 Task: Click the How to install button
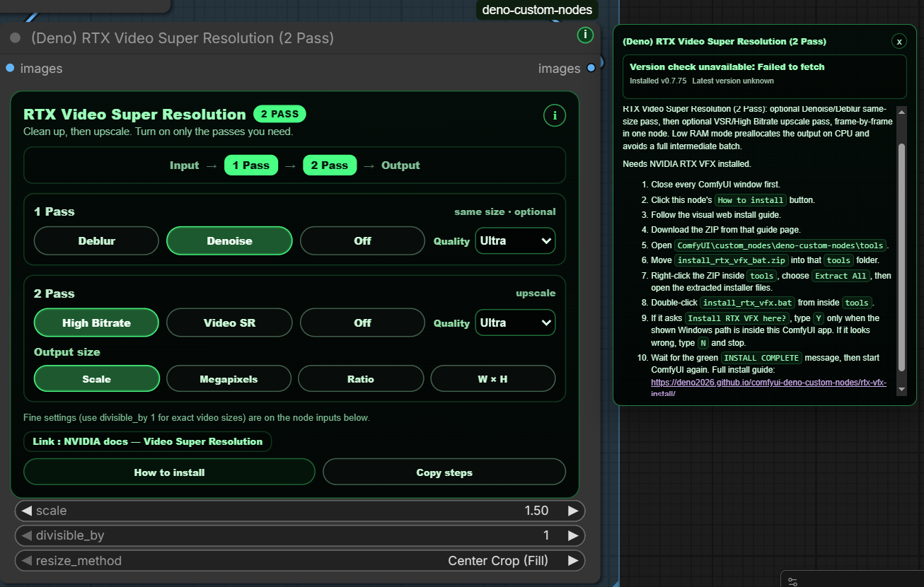pos(169,472)
